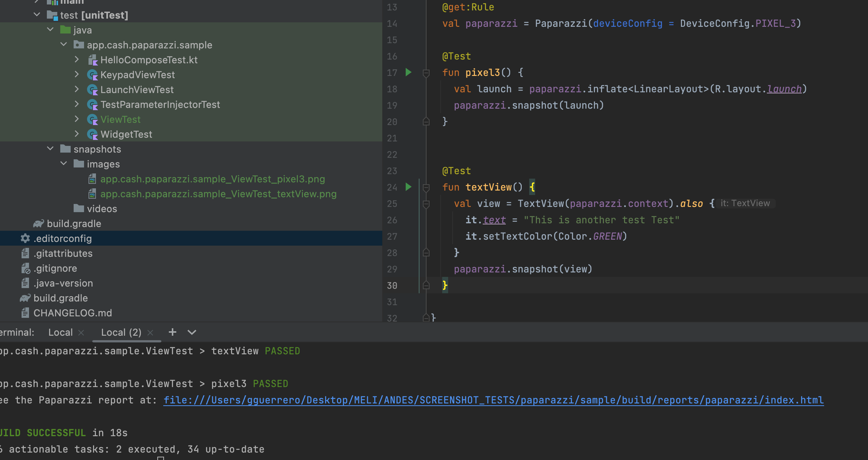Expand the WidgetTest node
The image size is (868, 460).
pyautogui.click(x=77, y=134)
